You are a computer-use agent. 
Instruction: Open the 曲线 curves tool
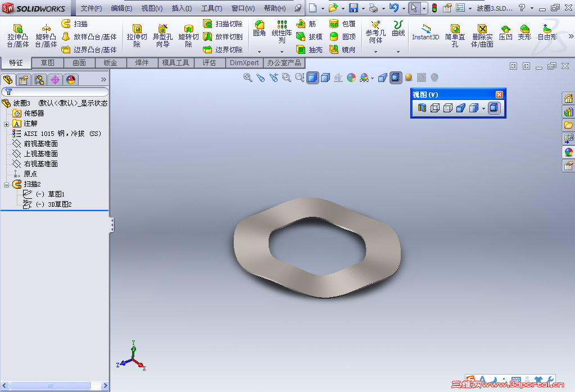pyautogui.click(x=399, y=29)
